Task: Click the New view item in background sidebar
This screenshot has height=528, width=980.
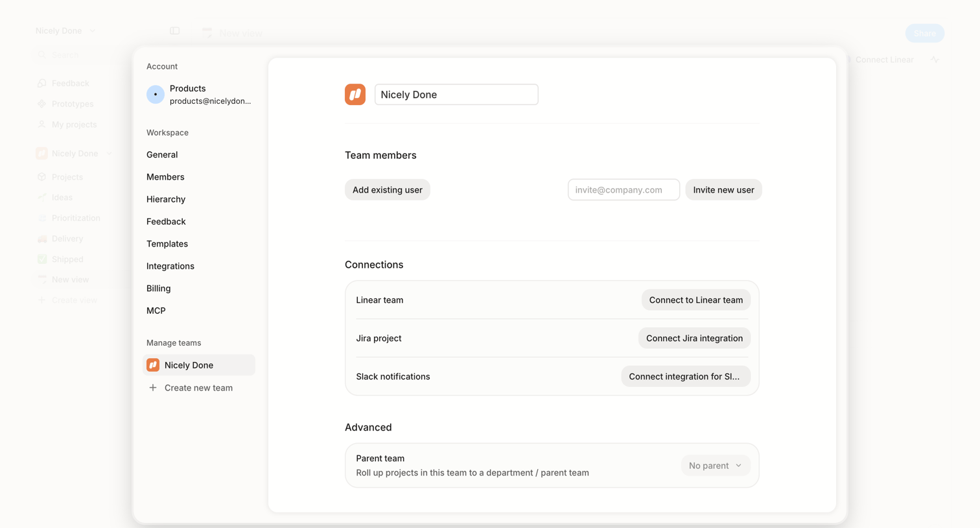Action: [x=70, y=280]
